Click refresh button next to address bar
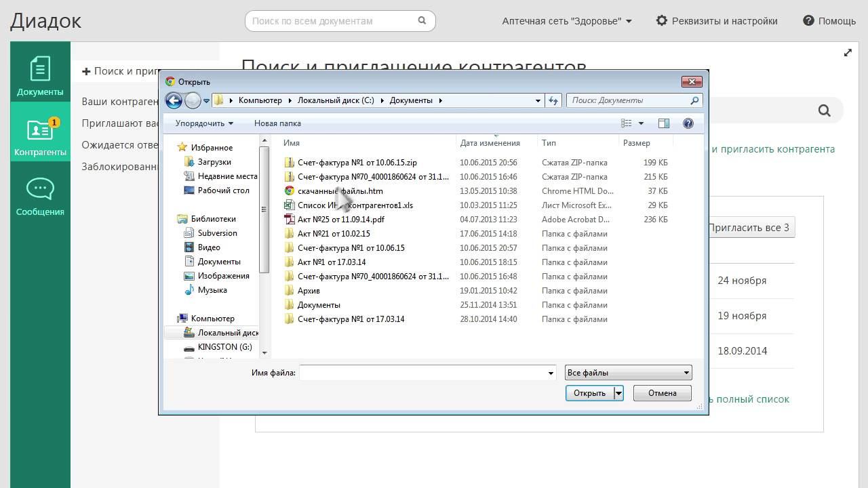 tap(553, 100)
